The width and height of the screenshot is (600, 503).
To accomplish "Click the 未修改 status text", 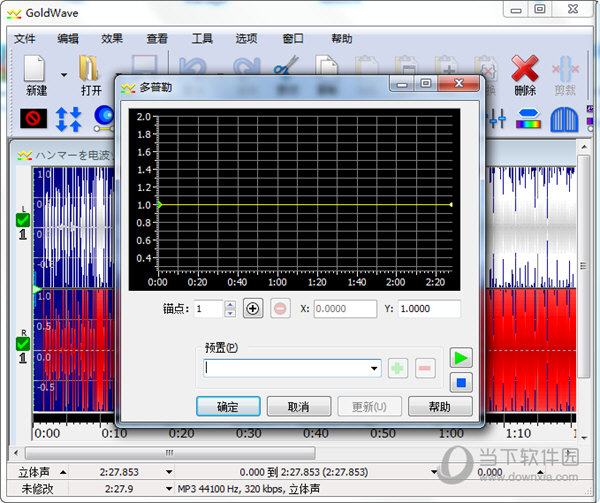I will pyautogui.click(x=38, y=489).
